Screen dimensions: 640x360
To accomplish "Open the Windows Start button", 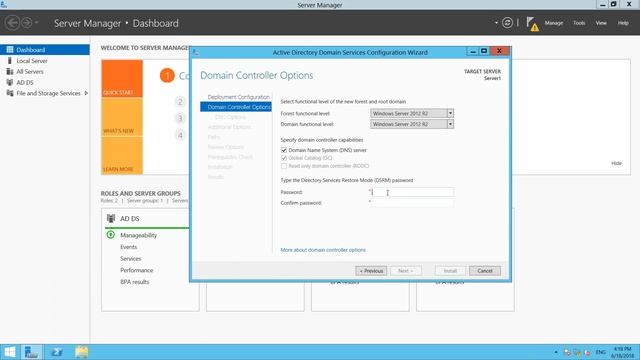I will coord(9,352).
